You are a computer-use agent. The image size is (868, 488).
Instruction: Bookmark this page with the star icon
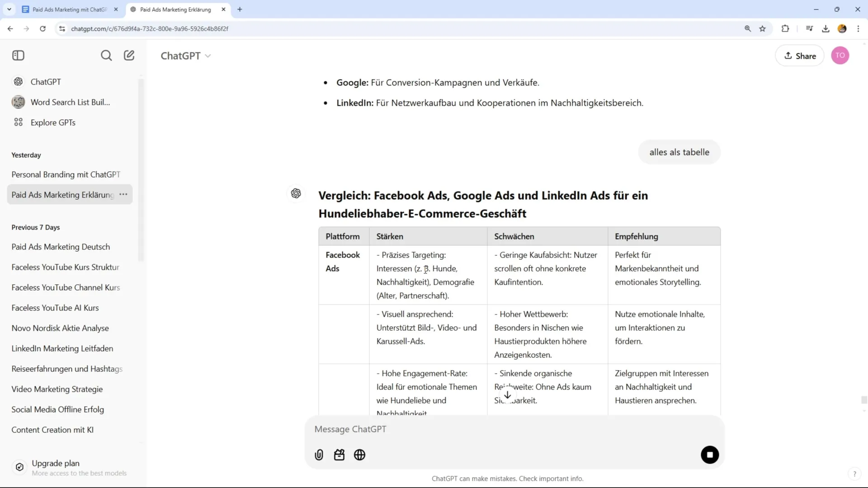763,28
